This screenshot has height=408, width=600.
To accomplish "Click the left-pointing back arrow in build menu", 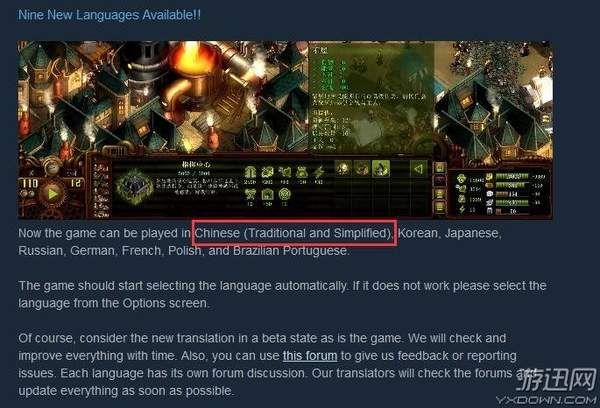I will point(419,169).
